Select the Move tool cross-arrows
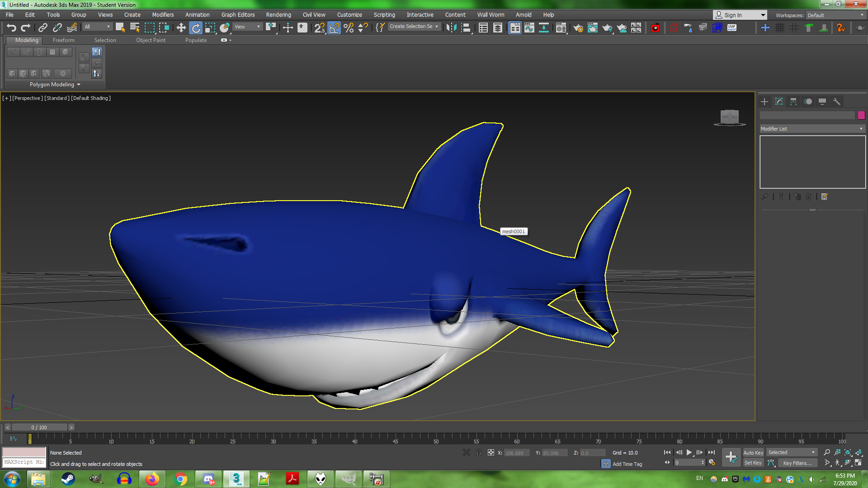 pos(181,28)
